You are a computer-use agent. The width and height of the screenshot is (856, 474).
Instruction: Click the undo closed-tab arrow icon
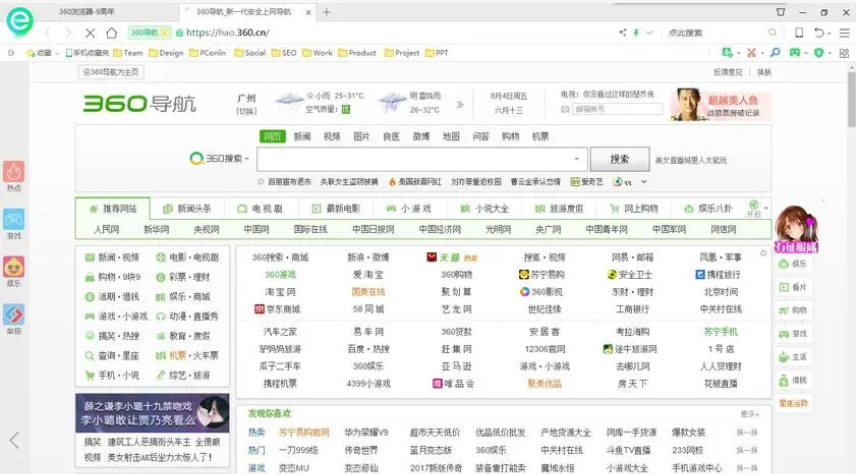(x=818, y=33)
